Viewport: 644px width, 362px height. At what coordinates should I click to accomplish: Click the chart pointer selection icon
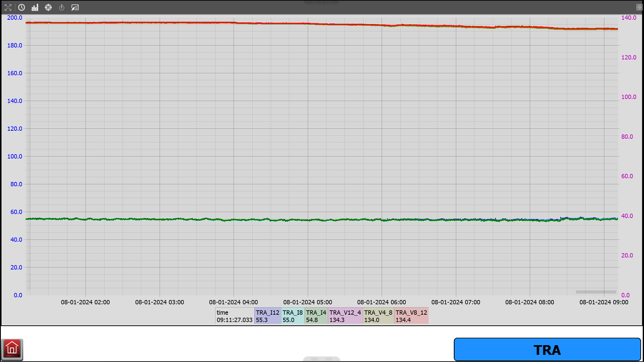pos(75,8)
